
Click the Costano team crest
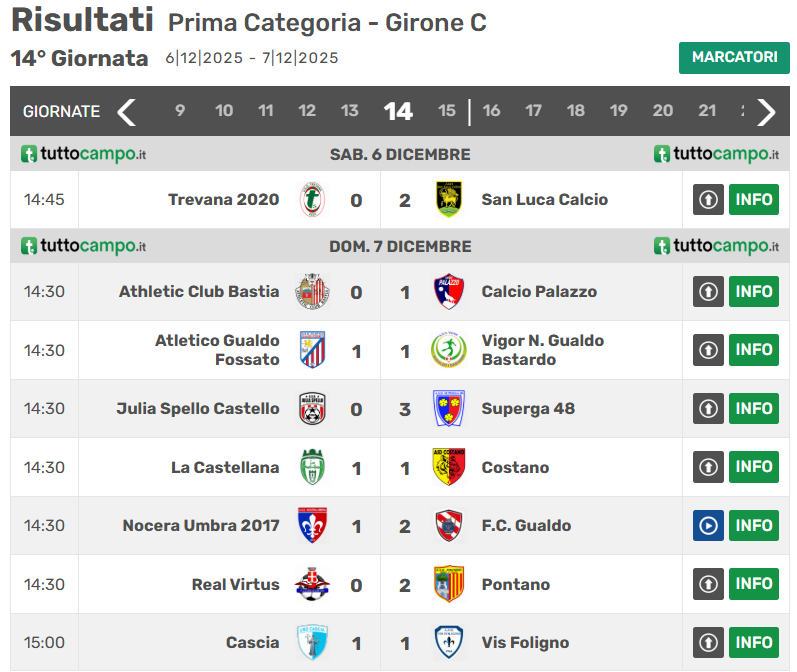449,467
